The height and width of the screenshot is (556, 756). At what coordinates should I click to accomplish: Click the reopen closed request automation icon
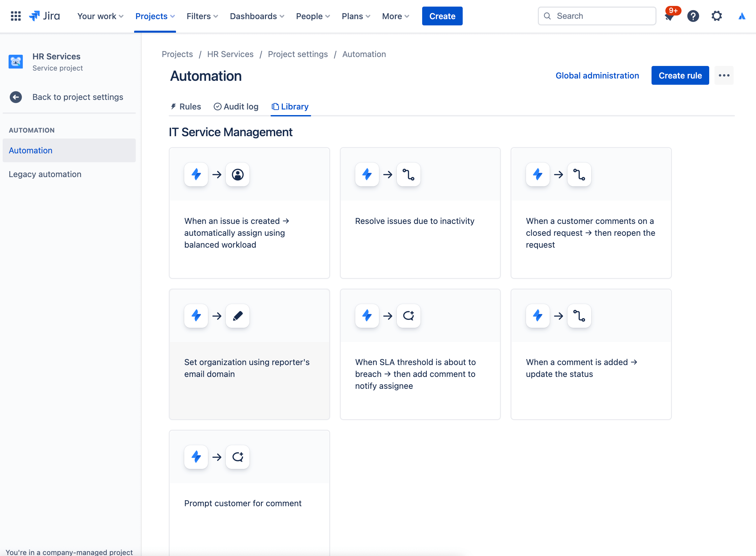click(x=579, y=174)
